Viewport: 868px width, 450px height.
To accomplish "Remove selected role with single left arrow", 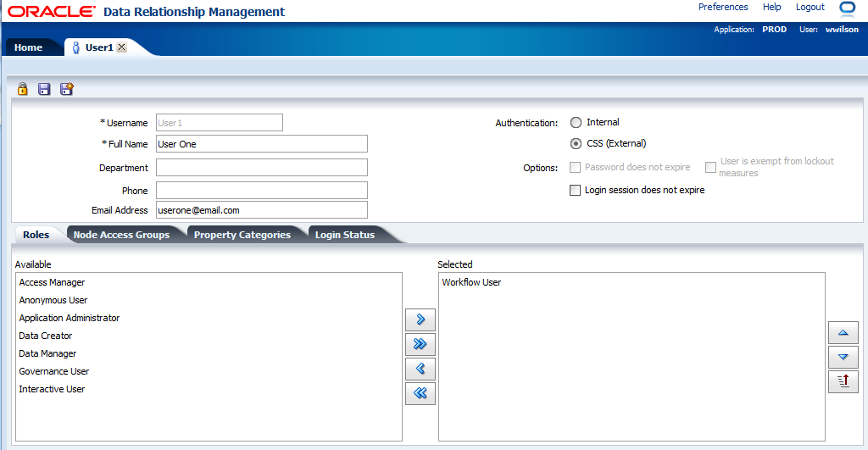I will tap(420, 369).
